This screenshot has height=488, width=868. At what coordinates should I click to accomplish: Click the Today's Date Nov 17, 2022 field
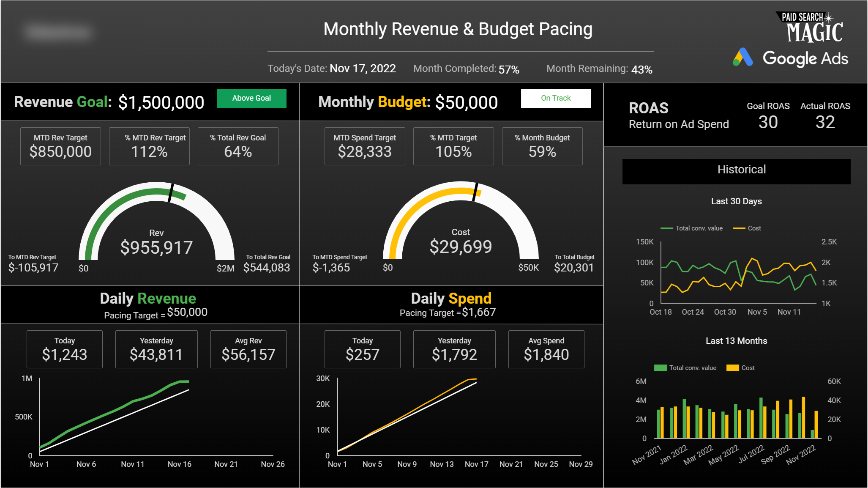click(x=362, y=69)
